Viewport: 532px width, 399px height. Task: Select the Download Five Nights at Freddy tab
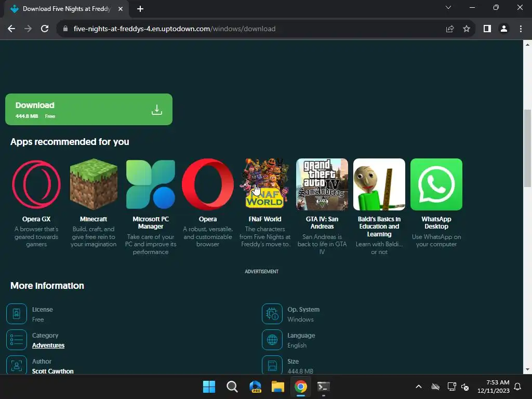(x=66, y=9)
